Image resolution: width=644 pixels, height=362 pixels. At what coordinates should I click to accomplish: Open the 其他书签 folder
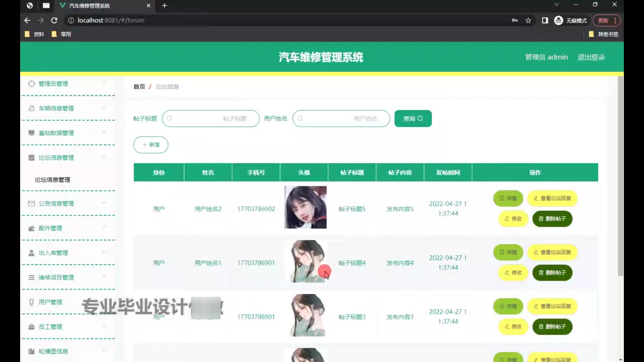[x=604, y=34]
